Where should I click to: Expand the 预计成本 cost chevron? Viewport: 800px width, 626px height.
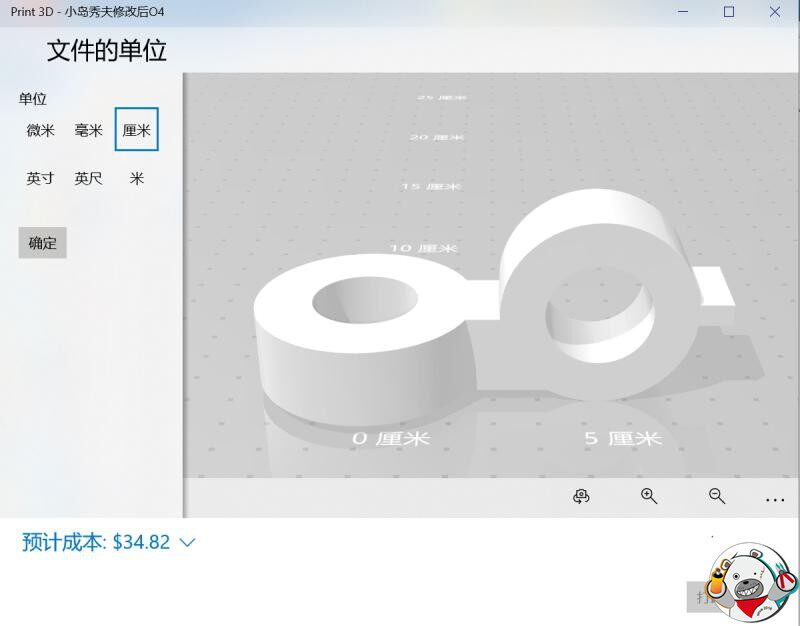pyautogui.click(x=188, y=542)
